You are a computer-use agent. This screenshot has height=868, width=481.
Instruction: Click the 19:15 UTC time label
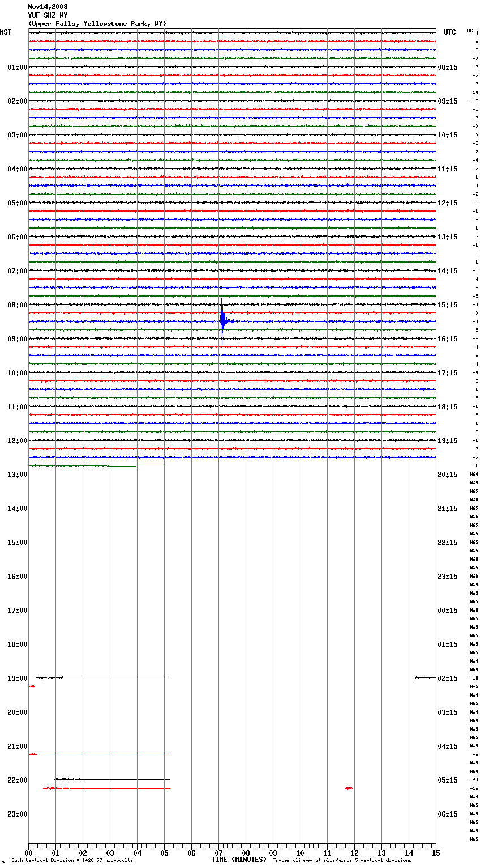point(448,441)
